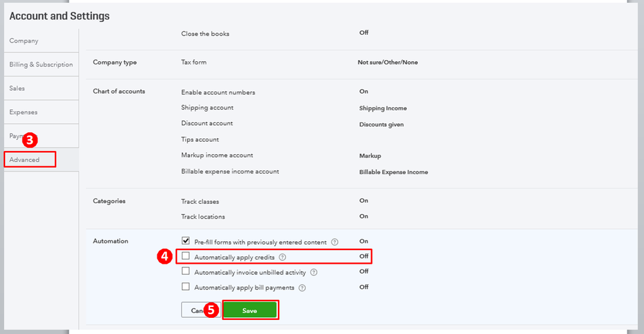Open the Billing & Subscription tab
644x334 pixels.
(x=41, y=64)
